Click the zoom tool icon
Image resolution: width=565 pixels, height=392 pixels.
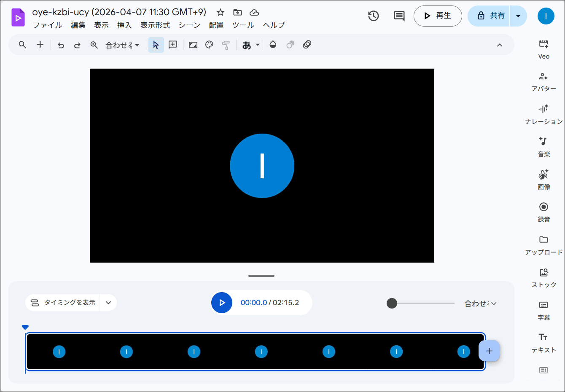click(94, 45)
